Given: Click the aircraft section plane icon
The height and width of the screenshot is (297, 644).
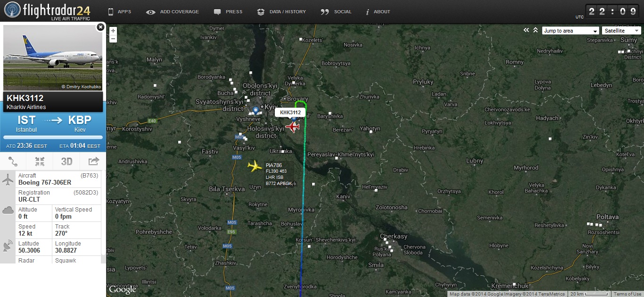Looking at the screenshot, I should click(x=8, y=180).
